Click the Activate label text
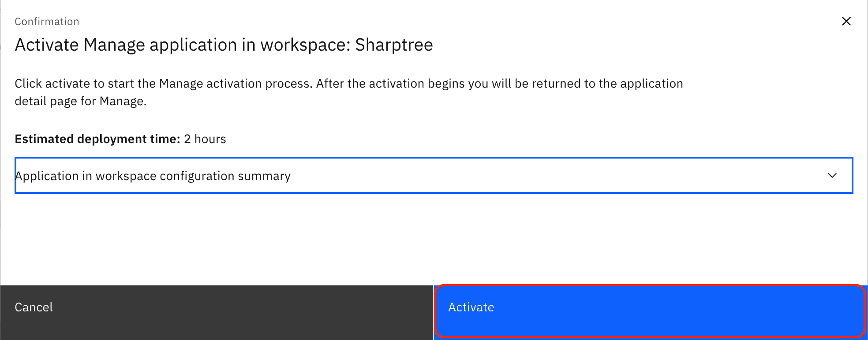 click(x=471, y=307)
